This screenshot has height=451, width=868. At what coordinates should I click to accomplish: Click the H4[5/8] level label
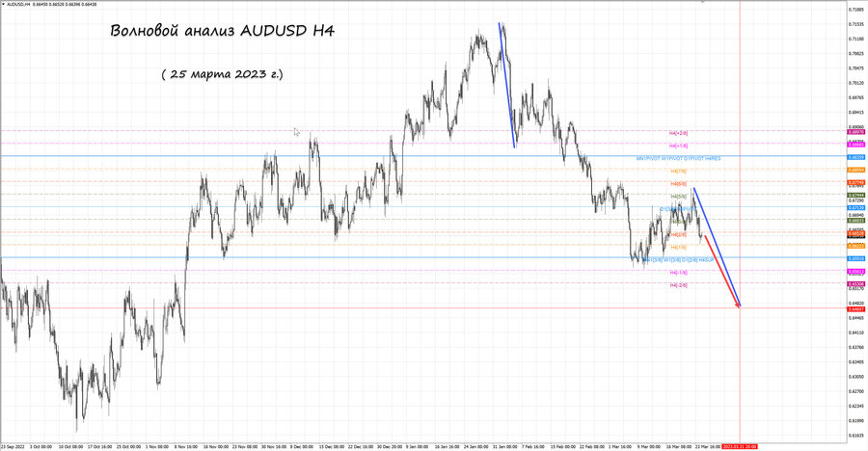[x=678, y=197]
